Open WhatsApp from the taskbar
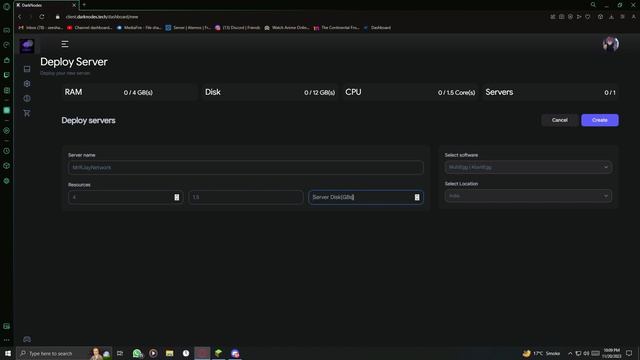The width and height of the screenshot is (640, 360). 137,353
